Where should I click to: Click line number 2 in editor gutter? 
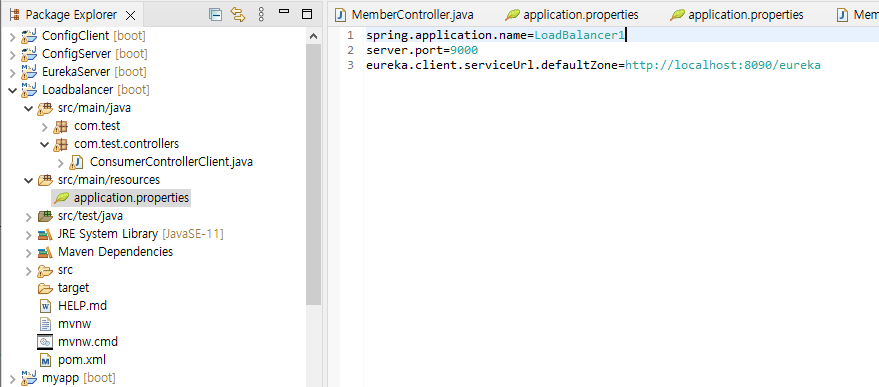click(350, 50)
